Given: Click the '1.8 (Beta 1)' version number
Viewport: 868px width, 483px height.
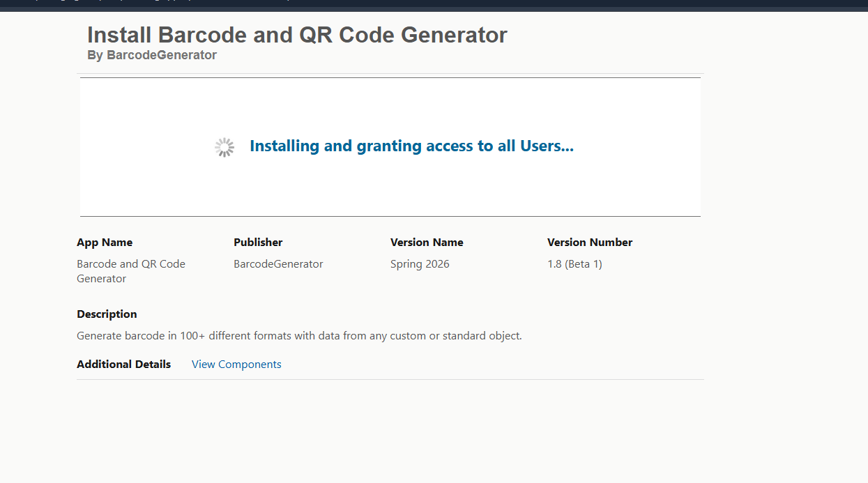Looking at the screenshot, I should pyautogui.click(x=574, y=264).
